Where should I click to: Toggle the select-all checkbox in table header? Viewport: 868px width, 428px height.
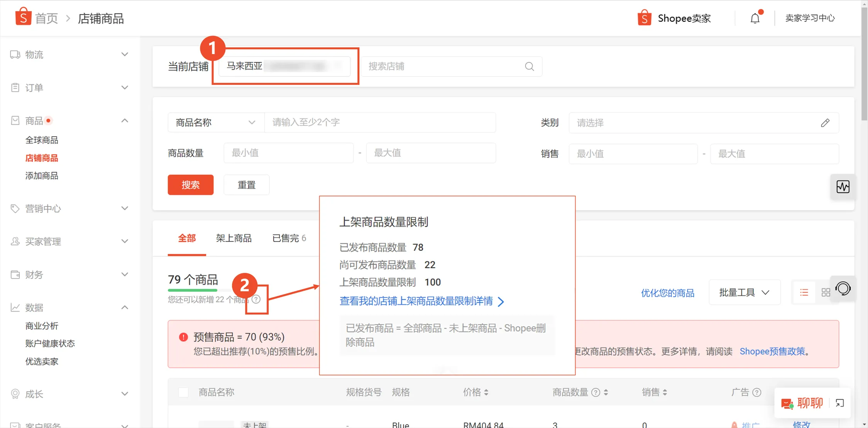click(x=183, y=392)
